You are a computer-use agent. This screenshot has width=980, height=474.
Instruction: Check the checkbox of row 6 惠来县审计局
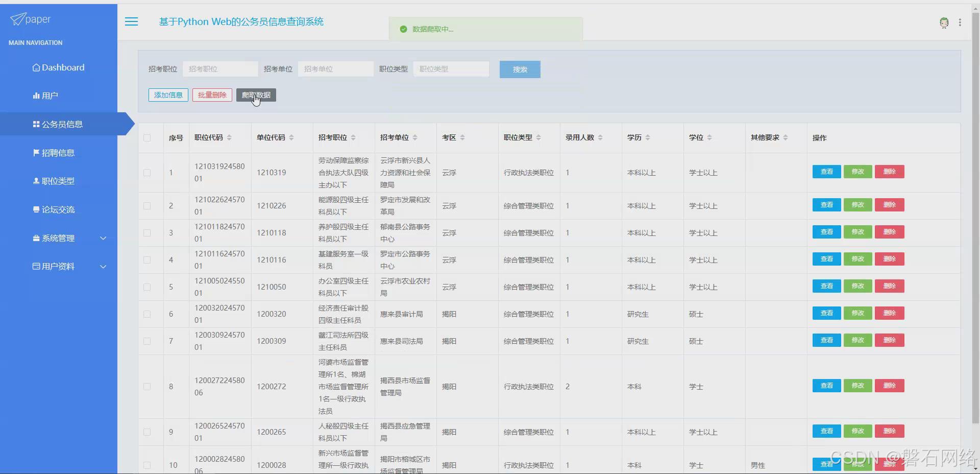coord(147,314)
